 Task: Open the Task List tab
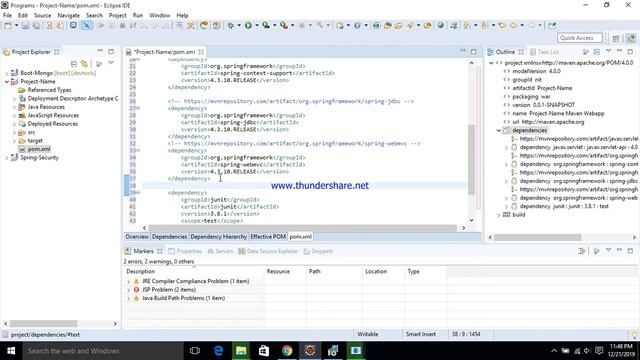point(544,52)
